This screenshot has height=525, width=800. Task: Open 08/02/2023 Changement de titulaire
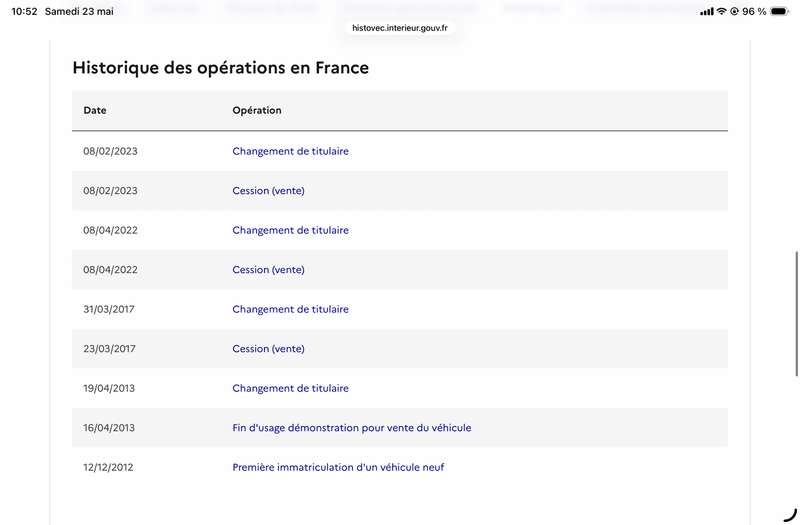click(x=290, y=151)
